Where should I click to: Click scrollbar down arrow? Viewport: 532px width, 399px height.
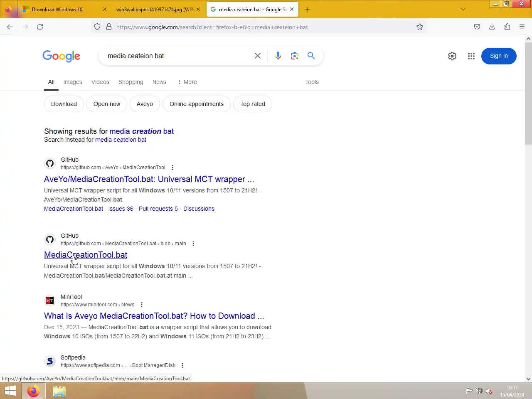(x=528, y=379)
